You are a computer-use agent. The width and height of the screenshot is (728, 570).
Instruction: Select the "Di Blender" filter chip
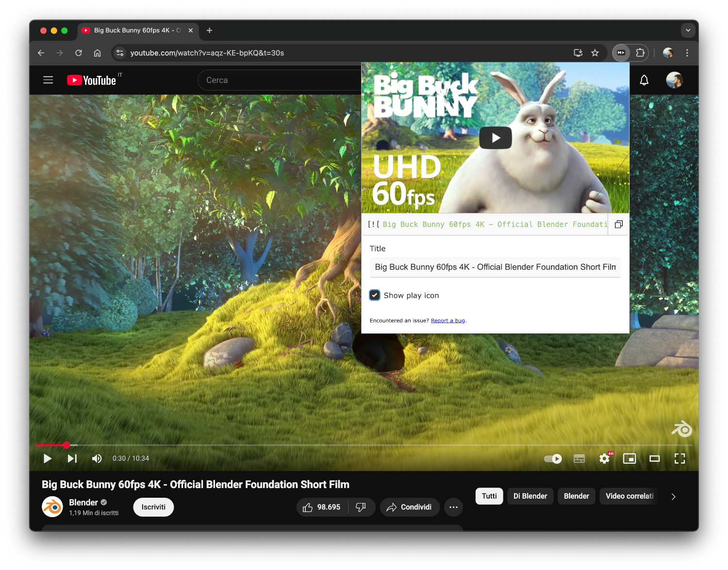pyautogui.click(x=530, y=496)
